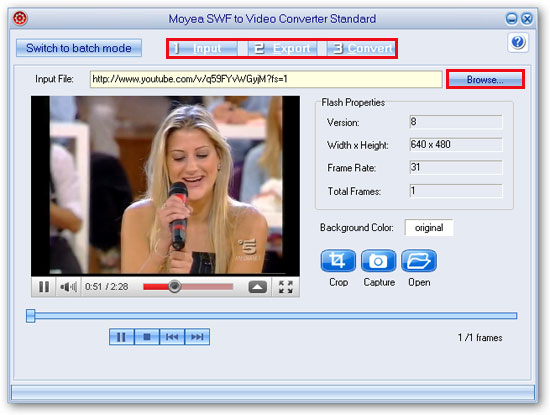Mute the YouTube player volume
550x415 pixels.
click(68, 287)
